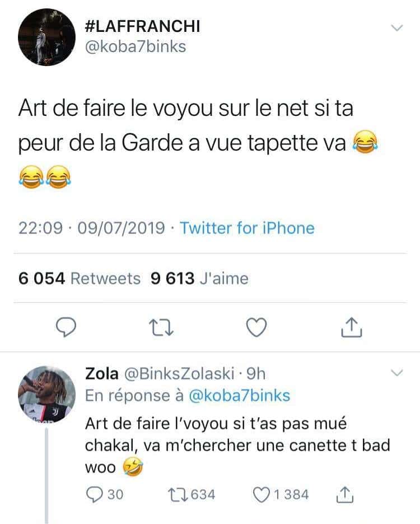Open Zola's profile avatar
This screenshot has height=524, width=420.
tap(47, 395)
